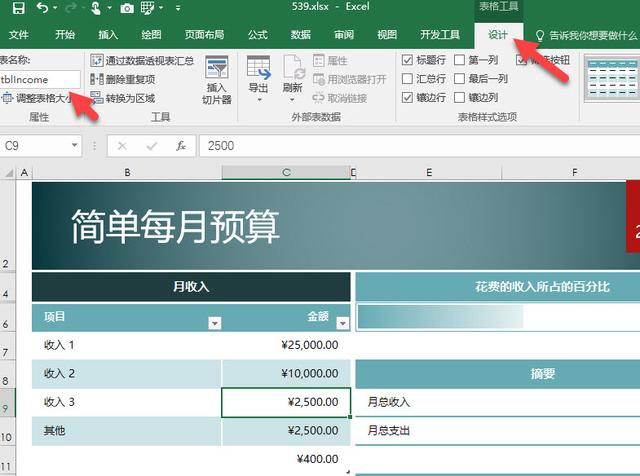Open the 项目 column filter dropdown
Image resolution: width=640 pixels, height=476 pixels.
215,323
